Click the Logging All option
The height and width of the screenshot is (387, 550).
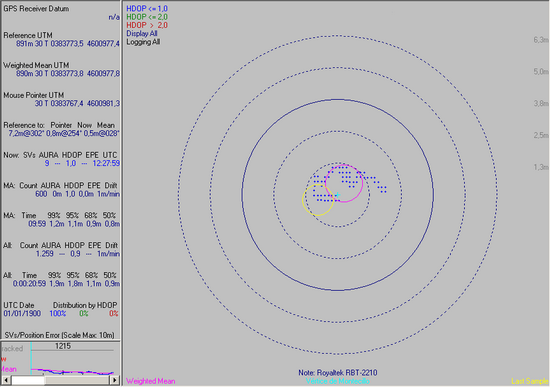point(143,42)
